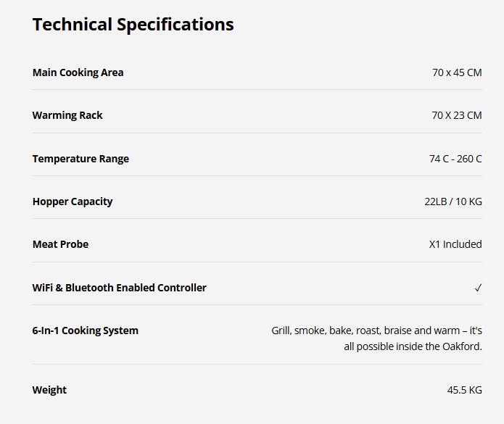Viewport: 504px width, 424px height.
Task: Click the X1 Included value
Action: [x=455, y=244]
